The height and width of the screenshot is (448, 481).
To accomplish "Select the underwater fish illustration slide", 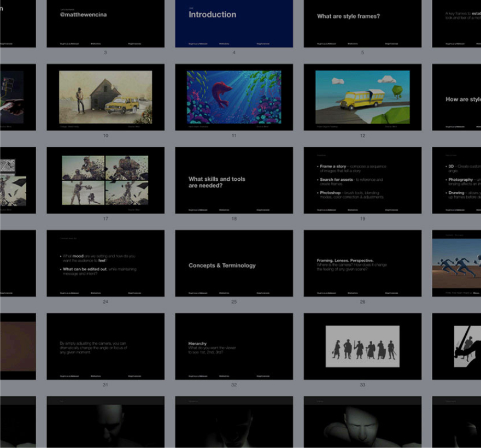I will 234,97.
